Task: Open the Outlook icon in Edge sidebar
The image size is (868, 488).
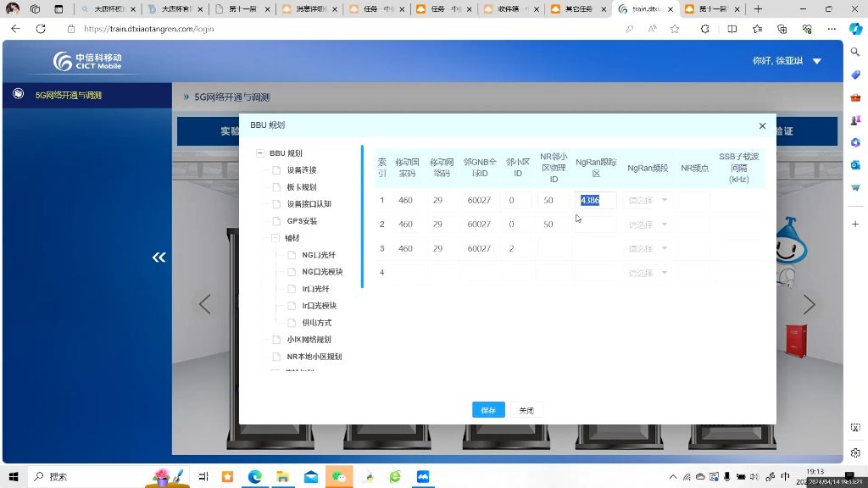Action: (855, 165)
